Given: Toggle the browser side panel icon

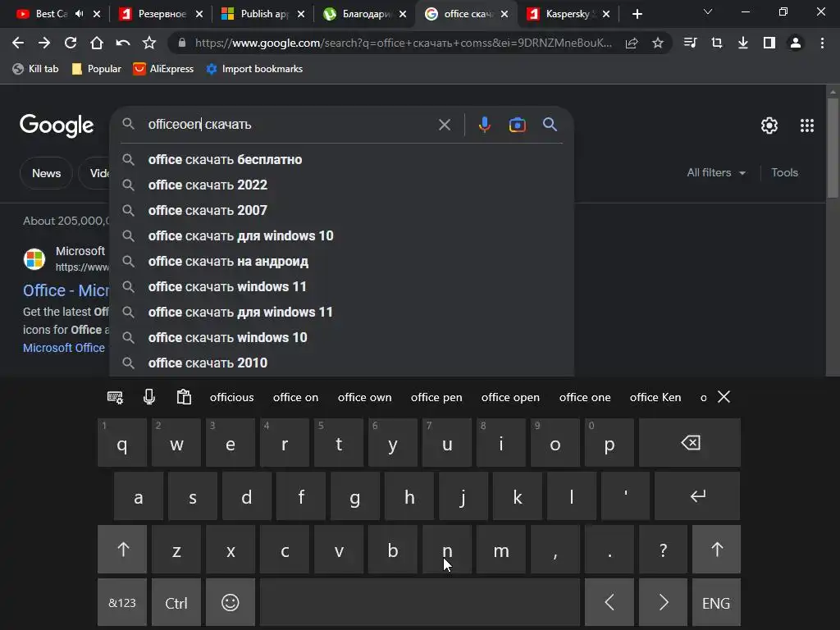Looking at the screenshot, I should click(769, 43).
